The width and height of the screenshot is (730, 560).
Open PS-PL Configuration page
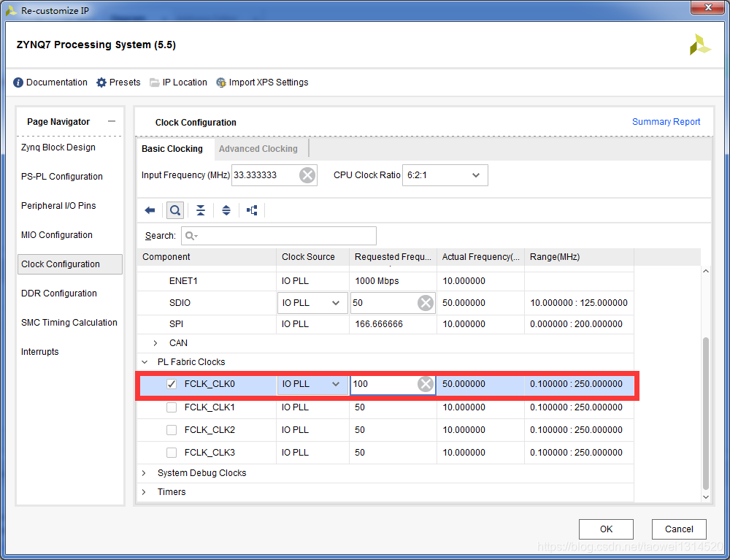(62, 177)
